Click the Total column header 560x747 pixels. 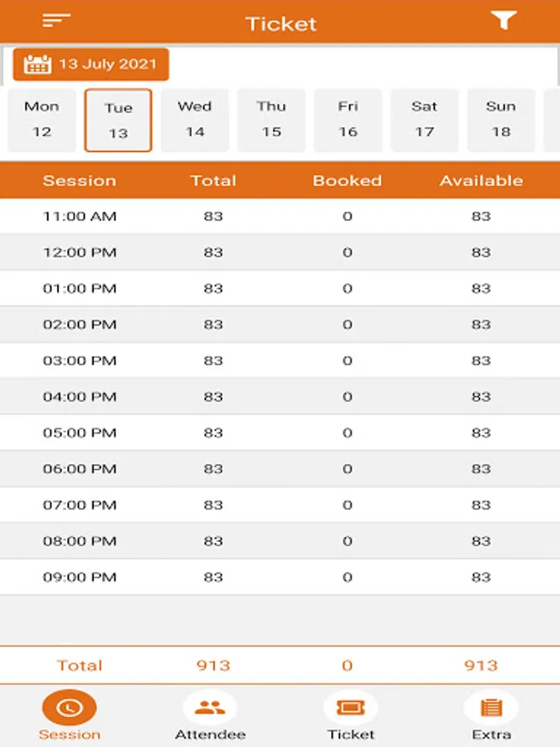(x=213, y=181)
